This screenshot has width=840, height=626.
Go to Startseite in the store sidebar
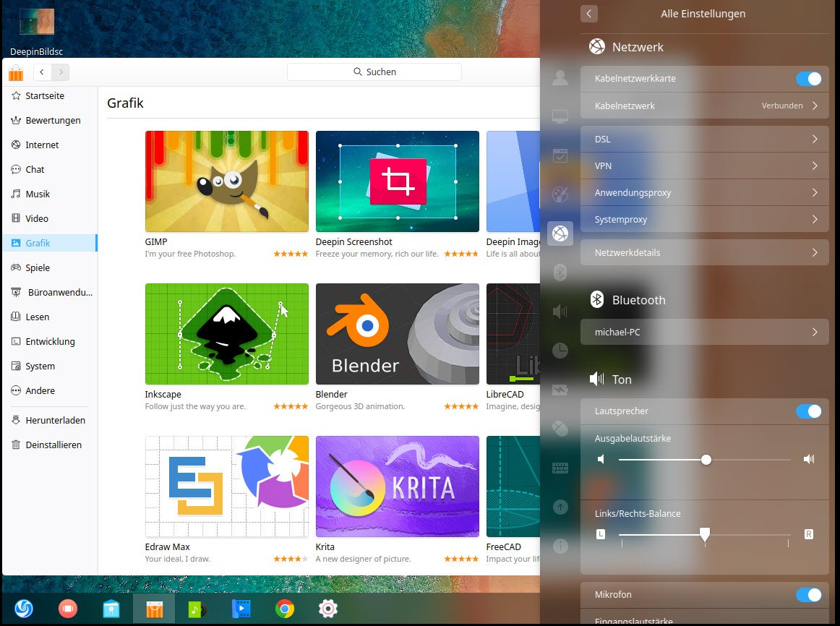49,96
